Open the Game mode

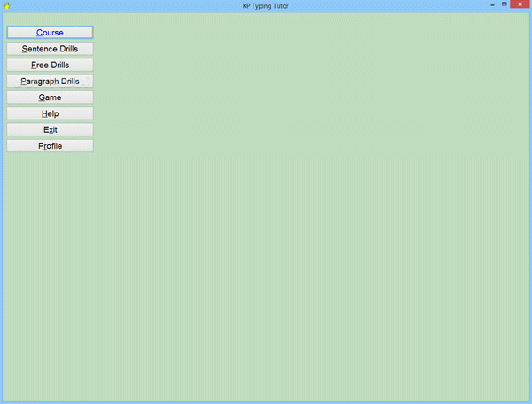tap(50, 97)
